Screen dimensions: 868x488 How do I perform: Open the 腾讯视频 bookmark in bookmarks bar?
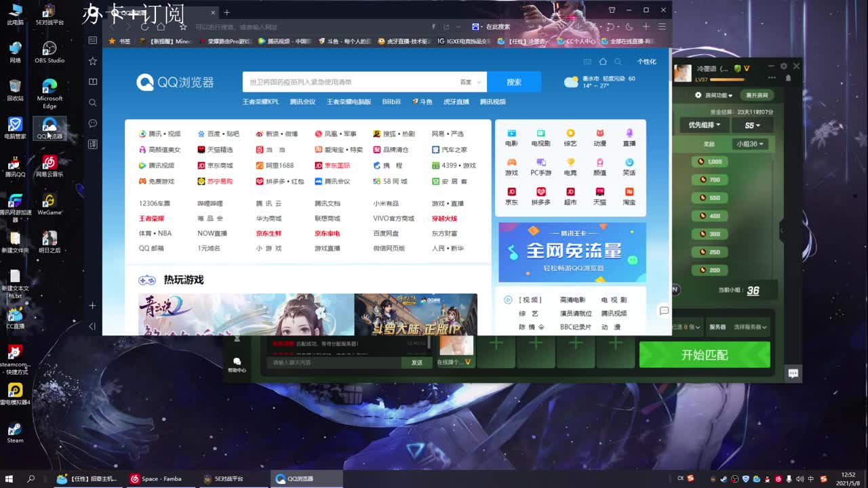click(x=284, y=41)
